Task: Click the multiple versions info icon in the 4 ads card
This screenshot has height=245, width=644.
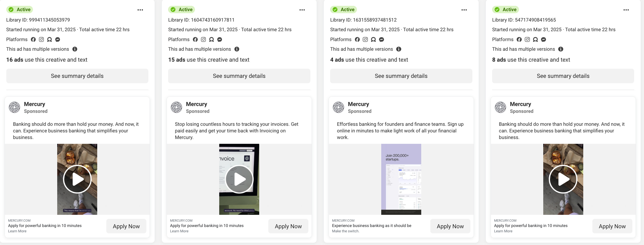Action: point(399,49)
